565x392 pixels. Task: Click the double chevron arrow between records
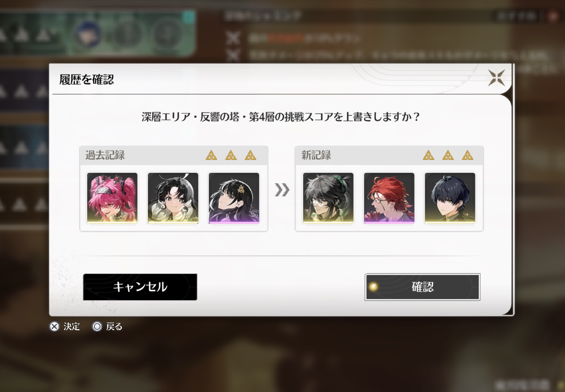[282, 190]
